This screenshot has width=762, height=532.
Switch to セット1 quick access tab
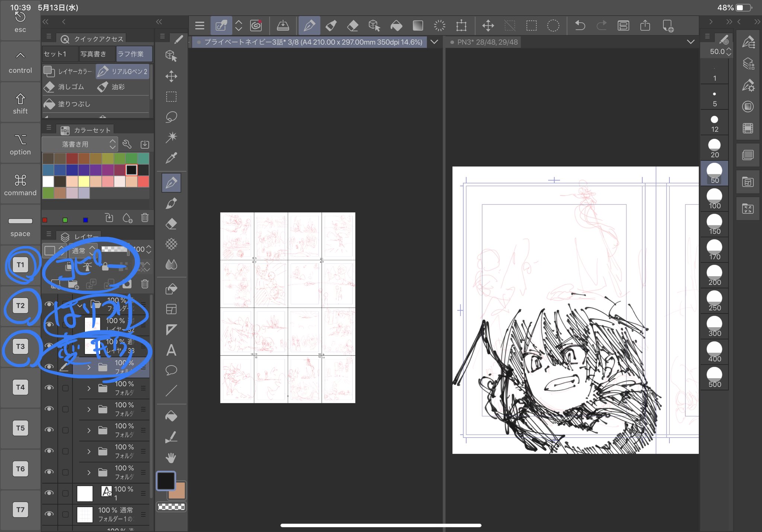60,54
